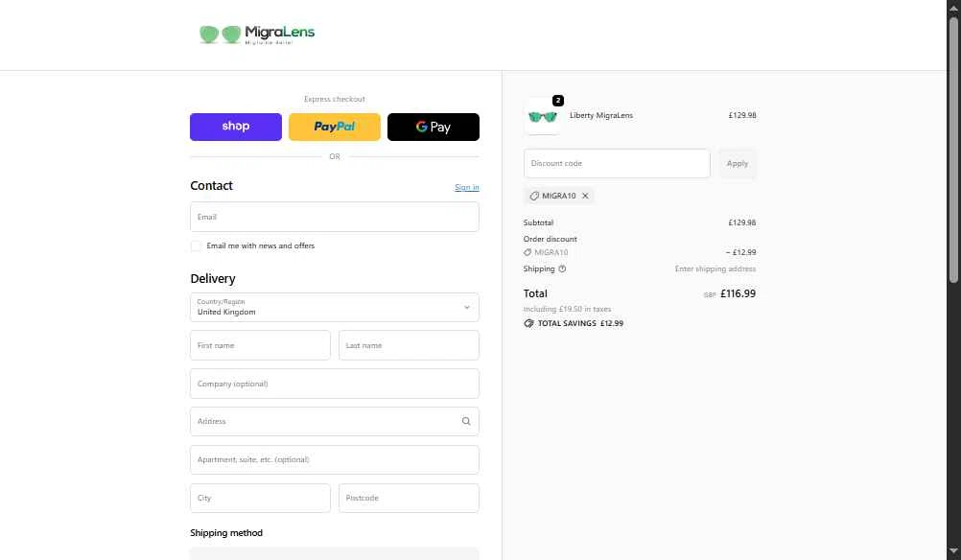961x560 pixels.
Task: Click the address search magnifier icon
Action: [466, 422]
